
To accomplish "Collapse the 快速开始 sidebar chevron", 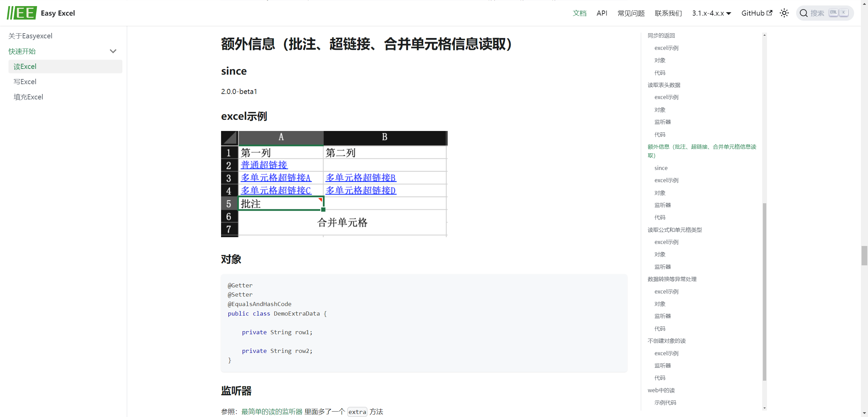I will click(x=113, y=51).
